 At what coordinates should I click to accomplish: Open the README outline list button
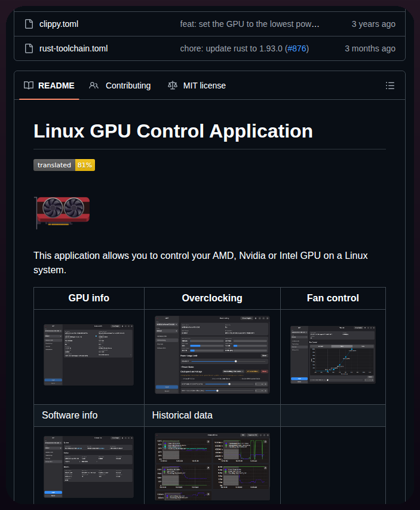(x=390, y=85)
